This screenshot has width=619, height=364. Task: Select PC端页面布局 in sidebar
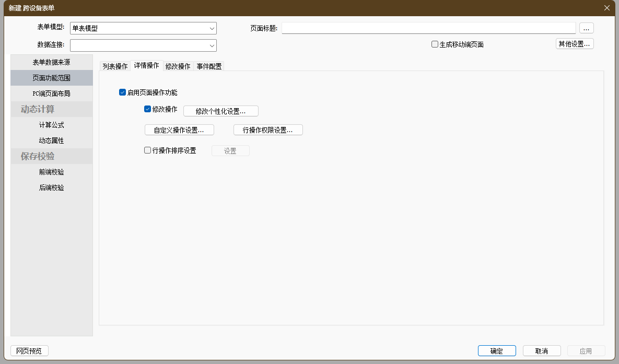(x=51, y=93)
